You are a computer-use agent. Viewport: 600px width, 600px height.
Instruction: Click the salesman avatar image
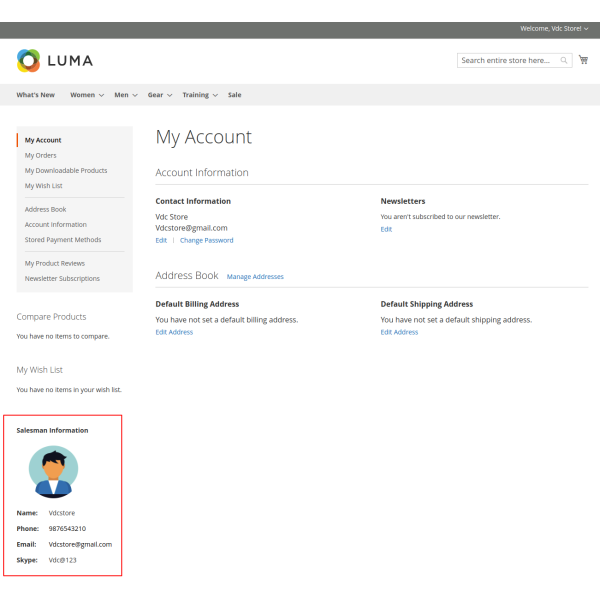pyautogui.click(x=53, y=472)
